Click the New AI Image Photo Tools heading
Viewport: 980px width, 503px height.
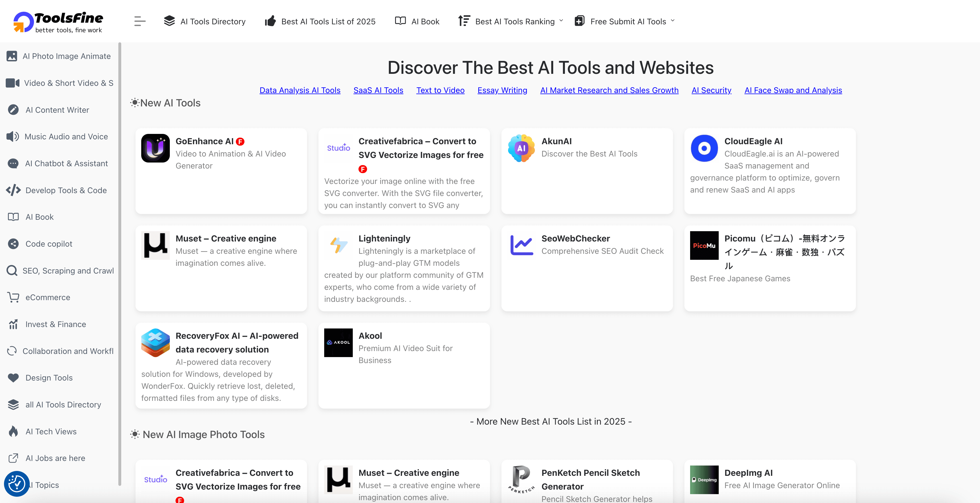click(204, 435)
